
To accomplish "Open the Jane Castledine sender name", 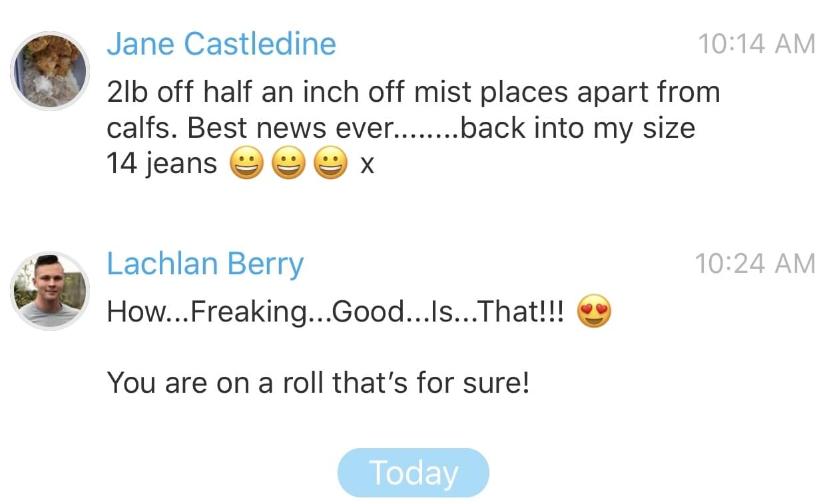I will (x=221, y=45).
